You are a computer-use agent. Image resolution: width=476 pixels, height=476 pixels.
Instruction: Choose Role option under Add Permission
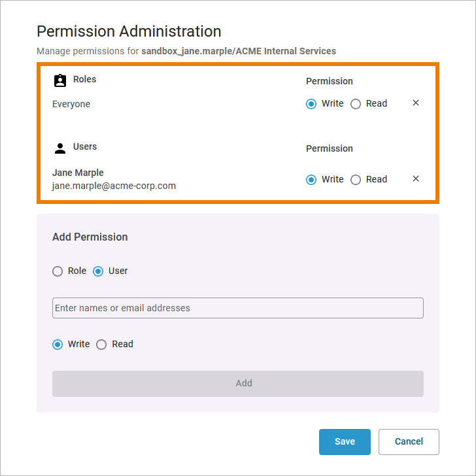coord(58,271)
